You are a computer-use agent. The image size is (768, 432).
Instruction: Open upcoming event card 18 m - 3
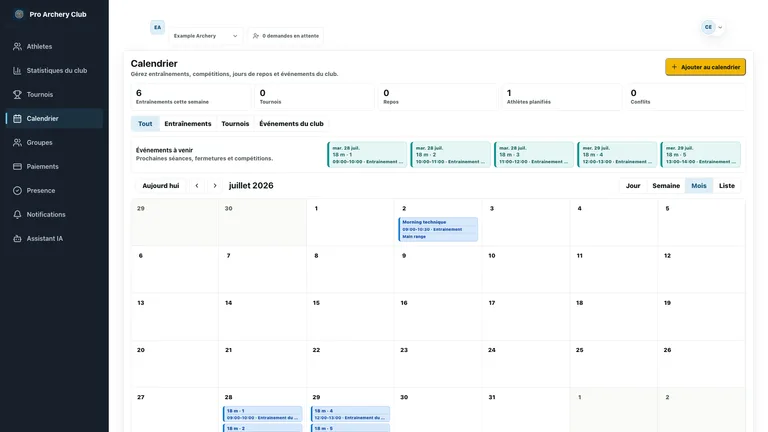click(534, 155)
